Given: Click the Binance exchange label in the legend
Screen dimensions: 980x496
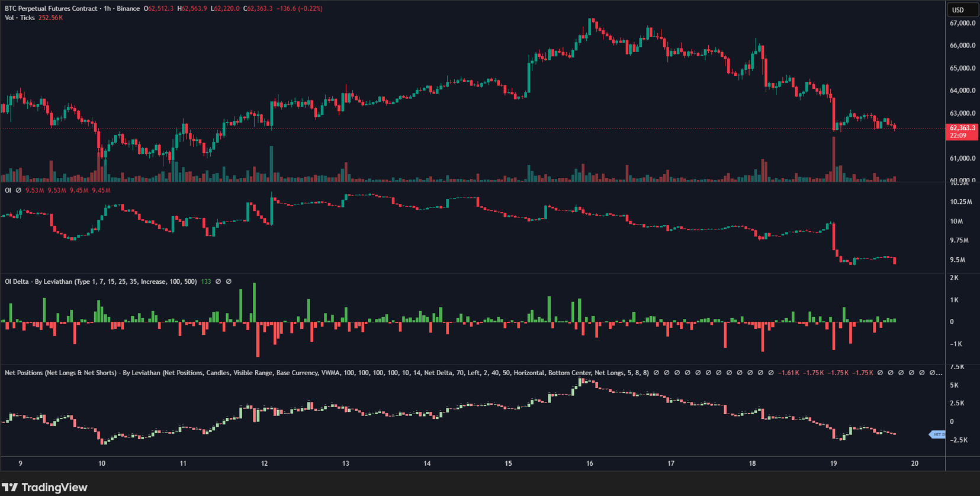Looking at the screenshot, I should pos(128,8).
